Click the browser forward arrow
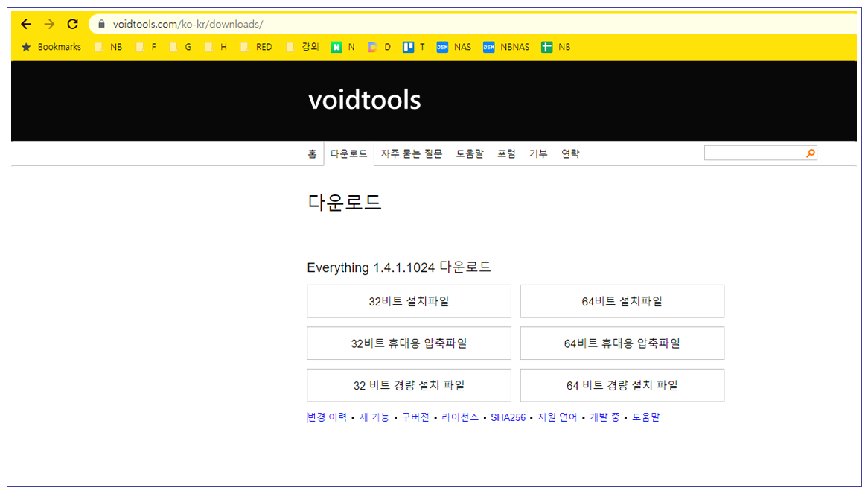This screenshot has height=494, width=868. [49, 24]
